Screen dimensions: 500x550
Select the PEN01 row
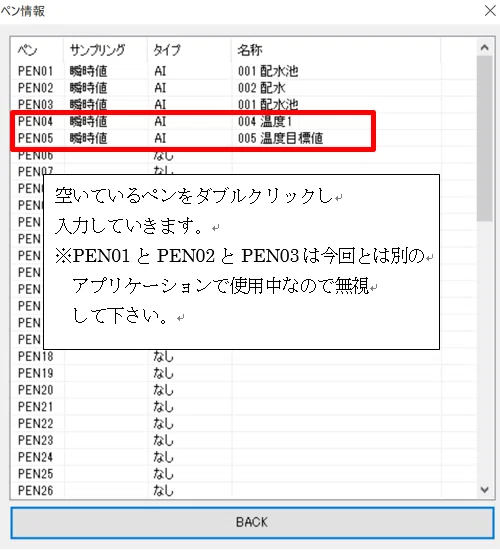(243, 71)
